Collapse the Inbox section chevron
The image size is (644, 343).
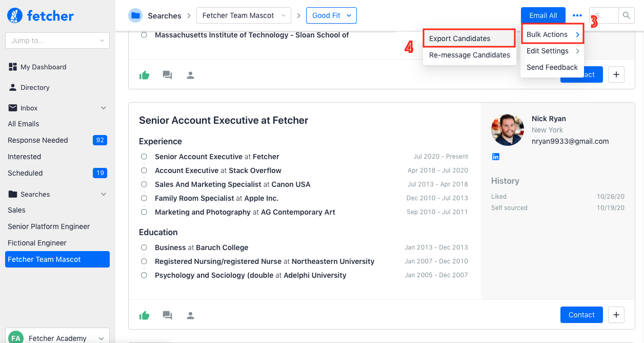(104, 108)
